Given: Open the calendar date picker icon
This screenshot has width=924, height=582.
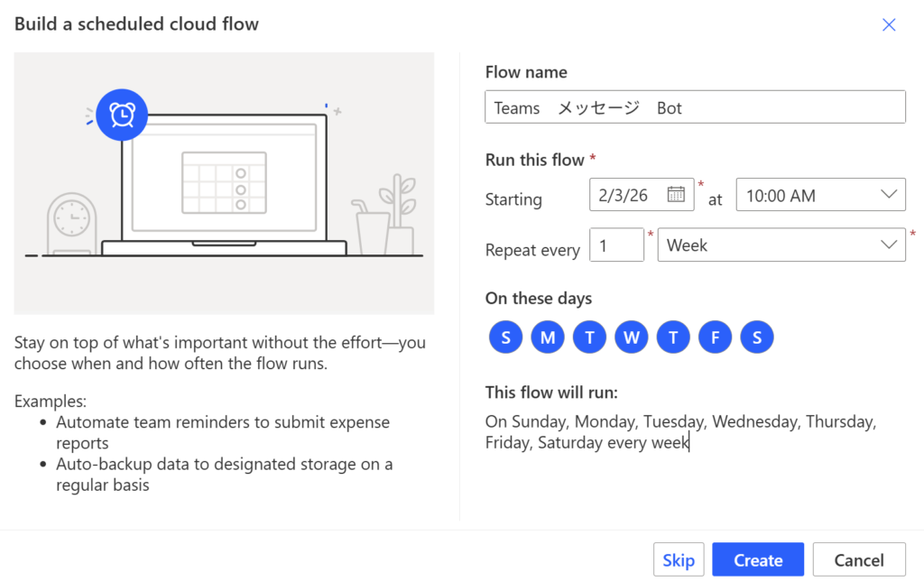Looking at the screenshot, I should click(x=676, y=194).
